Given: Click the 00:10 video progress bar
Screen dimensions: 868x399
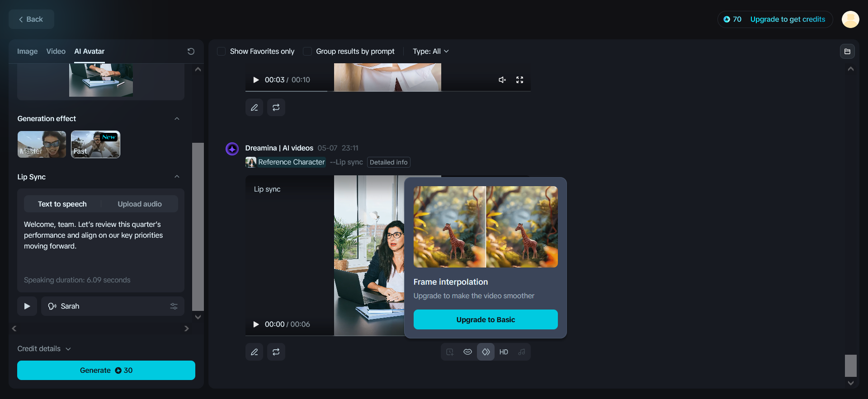Looking at the screenshot, I should 388,91.
